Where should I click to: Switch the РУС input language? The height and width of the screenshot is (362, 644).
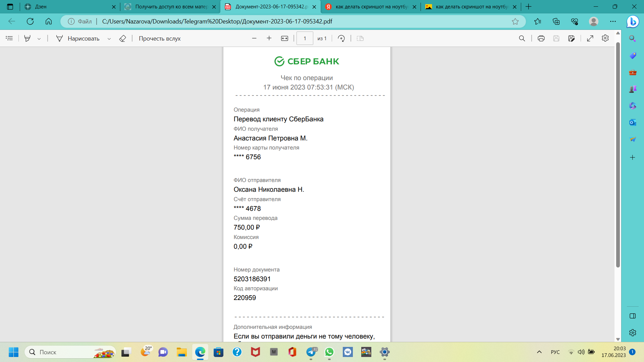(555, 352)
